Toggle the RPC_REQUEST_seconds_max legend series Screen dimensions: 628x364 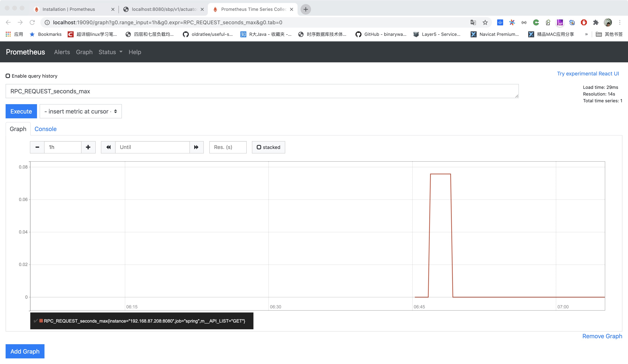144,321
